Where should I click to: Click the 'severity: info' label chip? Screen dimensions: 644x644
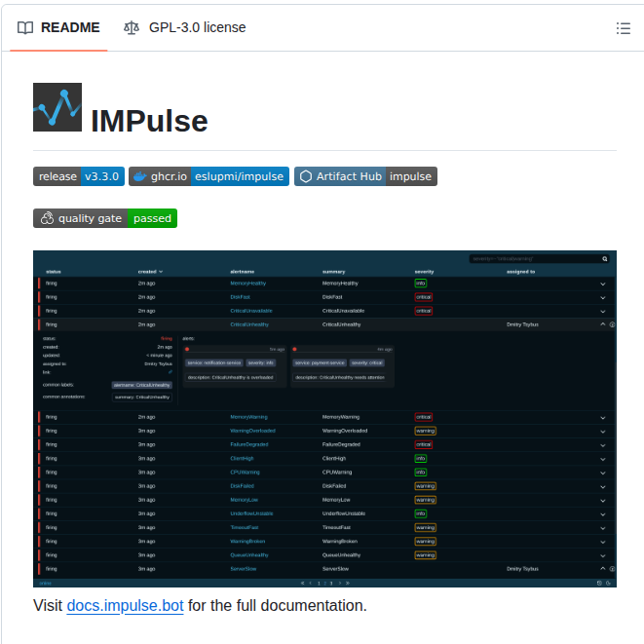(x=261, y=362)
